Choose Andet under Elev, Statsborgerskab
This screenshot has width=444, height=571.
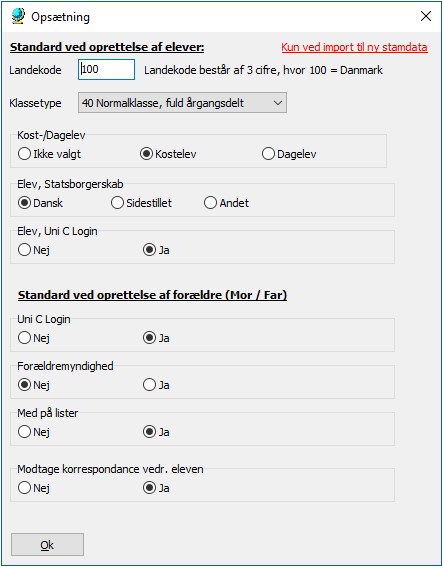point(226,203)
